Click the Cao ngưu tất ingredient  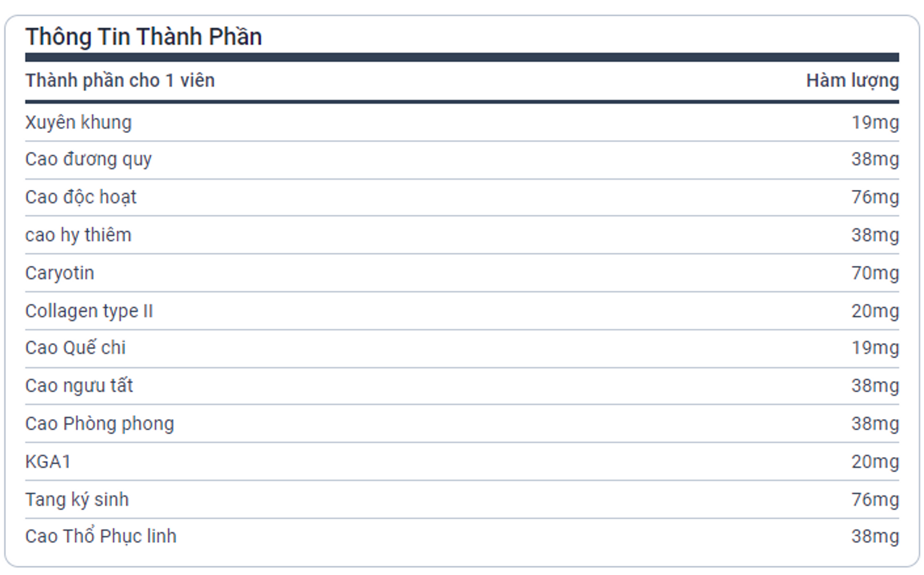pyautogui.click(x=78, y=386)
